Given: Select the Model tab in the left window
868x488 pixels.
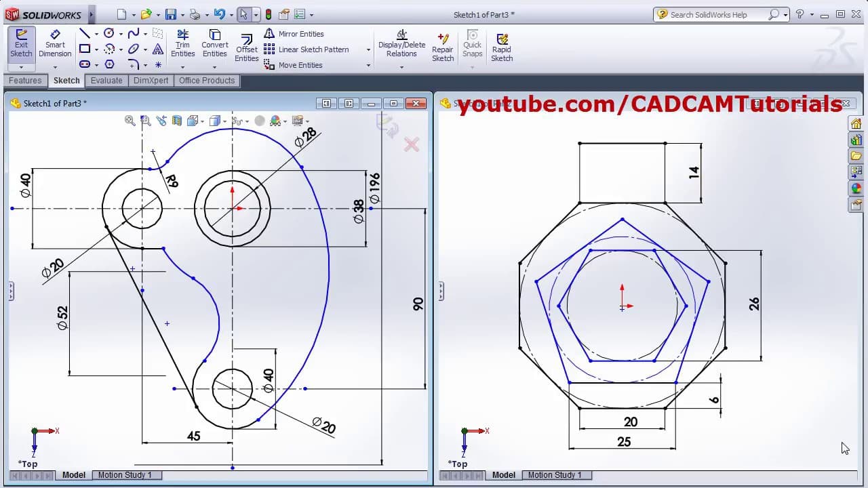Looking at the screenshot, I should click(74, 475).
